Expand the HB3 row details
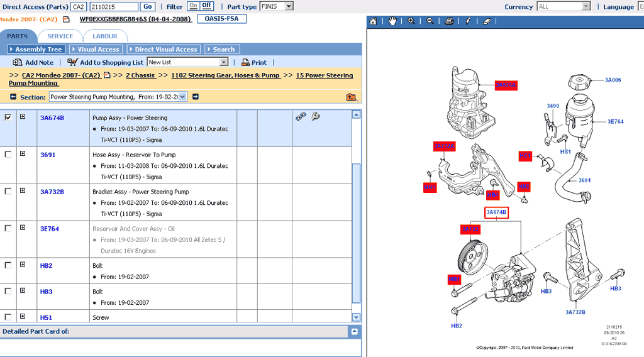The image size is (644, 357). [23, 290]
